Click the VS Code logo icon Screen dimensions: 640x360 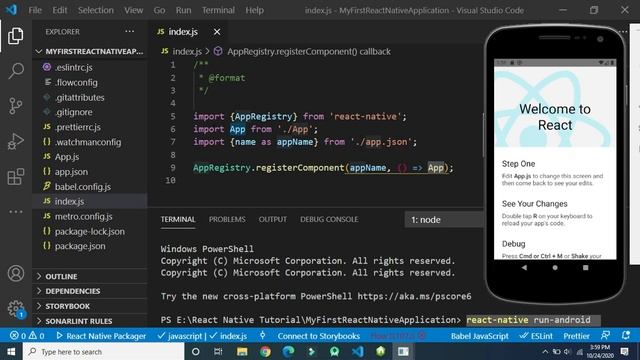(11, 9)
